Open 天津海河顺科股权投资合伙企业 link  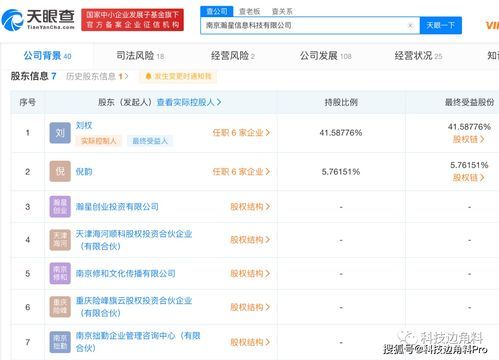coord(134,240)
